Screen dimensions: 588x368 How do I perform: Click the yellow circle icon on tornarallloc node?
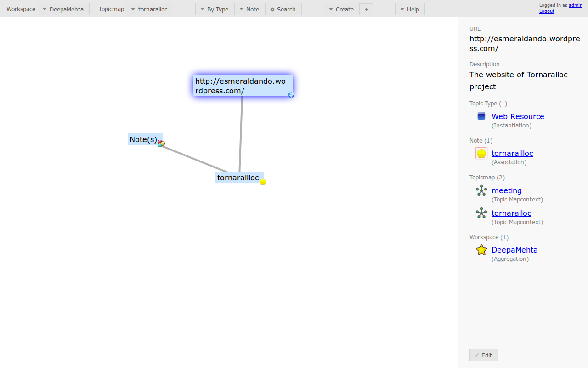tap(263, 182)
